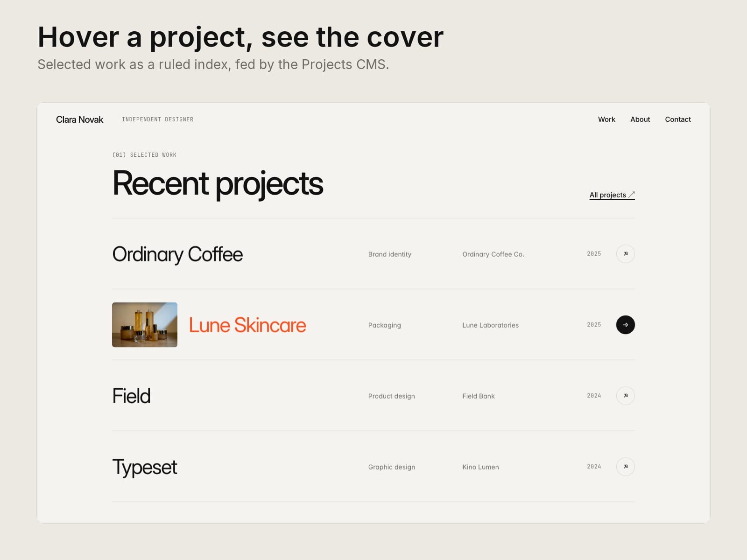Viewport: 747px width, 560px height.
Task: Click the 'Graphic design' category text
Action: [391, 467]
